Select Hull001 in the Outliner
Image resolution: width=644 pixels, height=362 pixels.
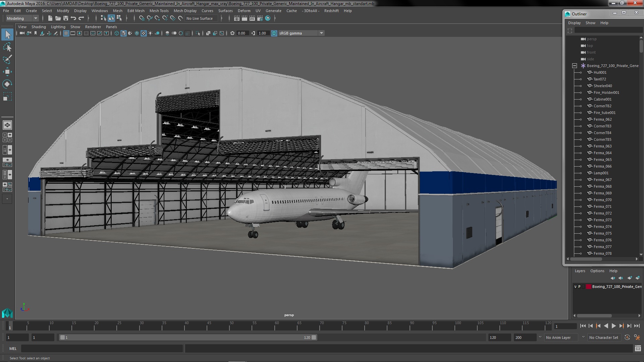(x=600, y=72)
